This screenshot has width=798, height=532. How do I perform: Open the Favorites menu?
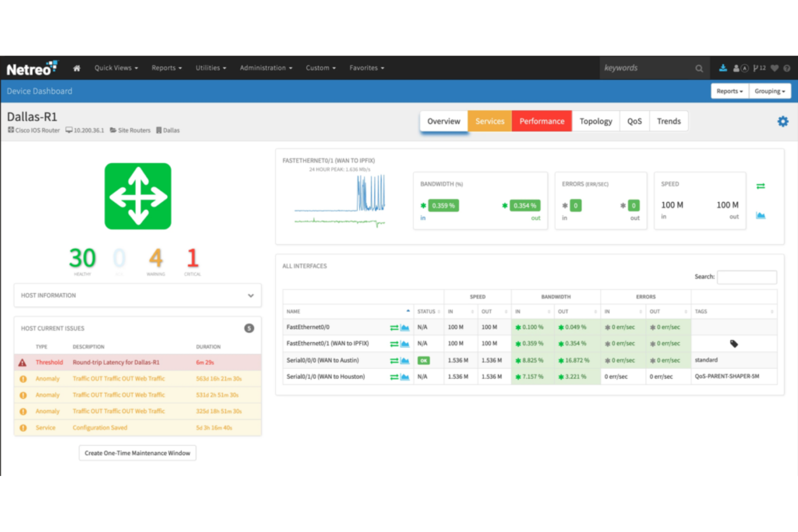(x=367, y=68)
